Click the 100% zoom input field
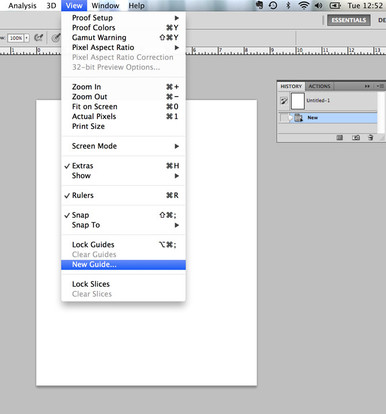 tap(16, 38)
